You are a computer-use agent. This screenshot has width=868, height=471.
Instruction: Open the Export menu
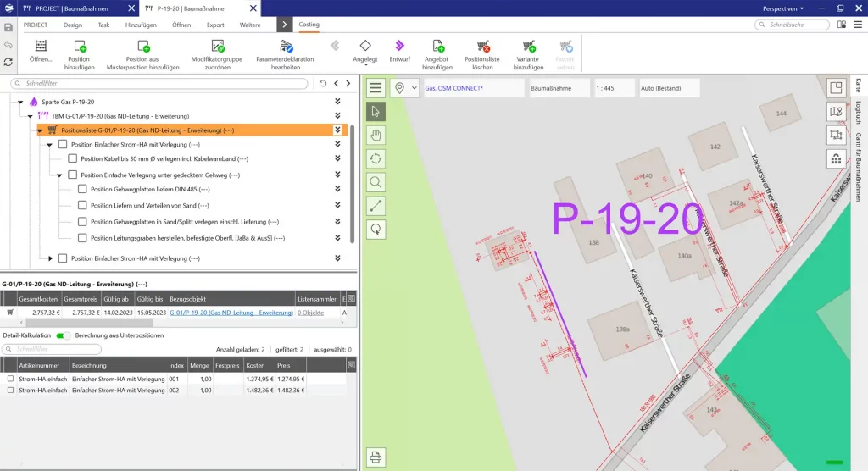tap(215, 25)
